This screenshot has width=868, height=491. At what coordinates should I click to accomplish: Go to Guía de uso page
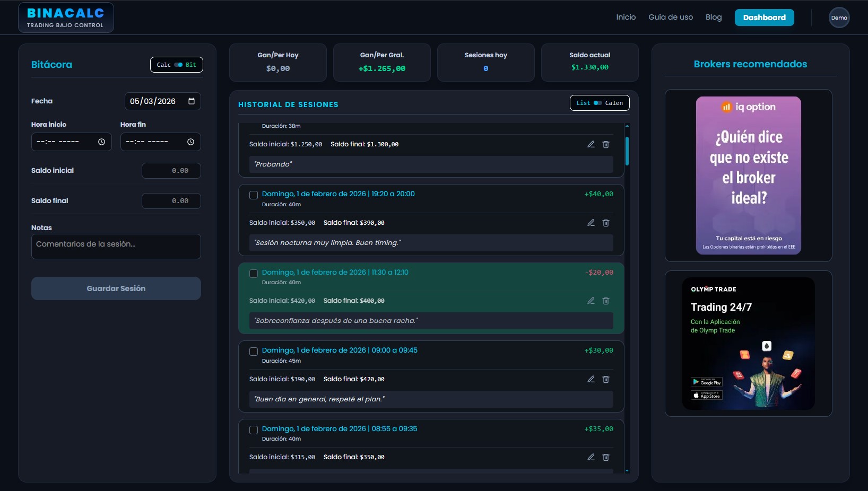click(671, 17)
